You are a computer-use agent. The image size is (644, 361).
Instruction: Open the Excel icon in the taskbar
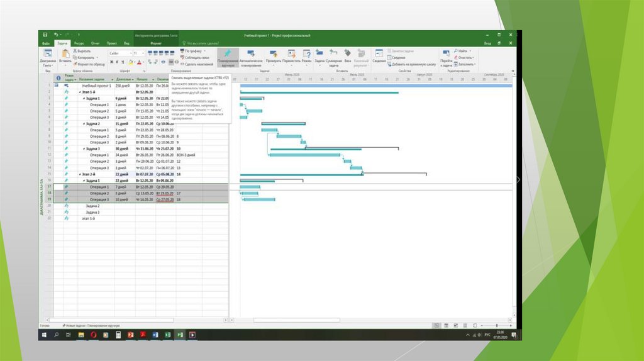point(167,335)
